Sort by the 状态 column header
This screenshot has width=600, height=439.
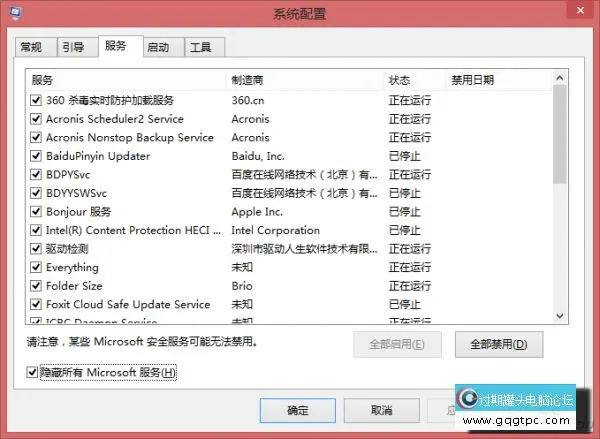click(415, 80)
